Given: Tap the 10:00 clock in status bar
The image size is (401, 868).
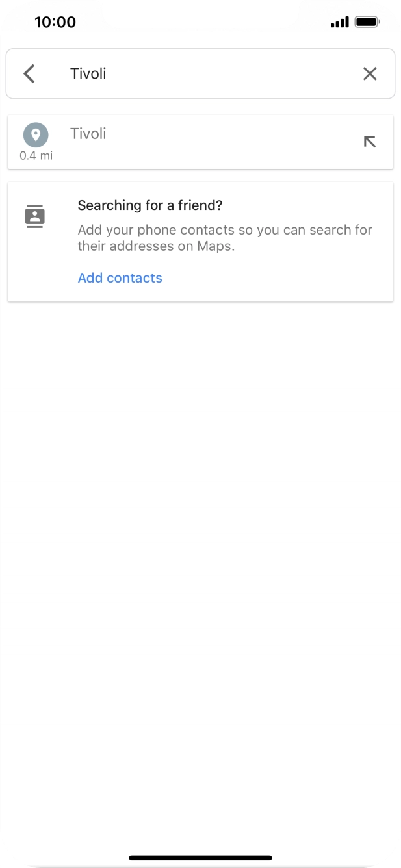Looking at the screenshot, I should click(55, 22).
